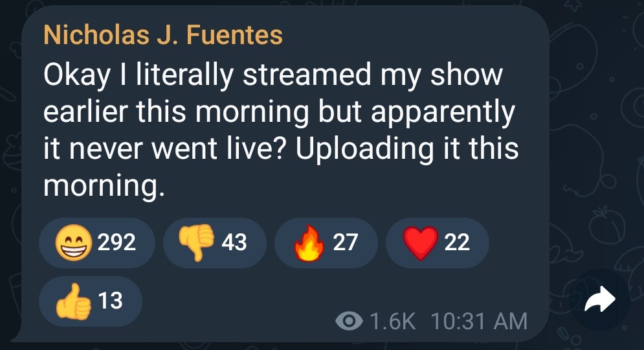The height and width of the screenshot is (350, 644).
Task: Click the 1.6K view count
Action: pyautogui.click(x=394, y=321)
